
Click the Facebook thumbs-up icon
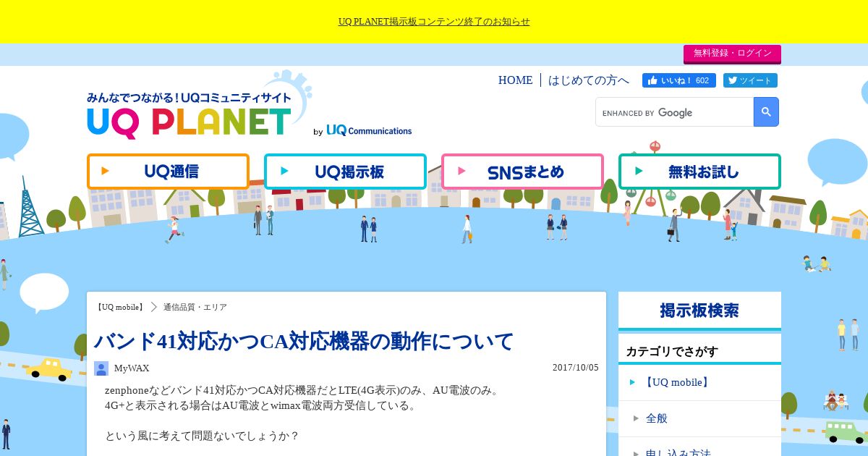[652, 80]
